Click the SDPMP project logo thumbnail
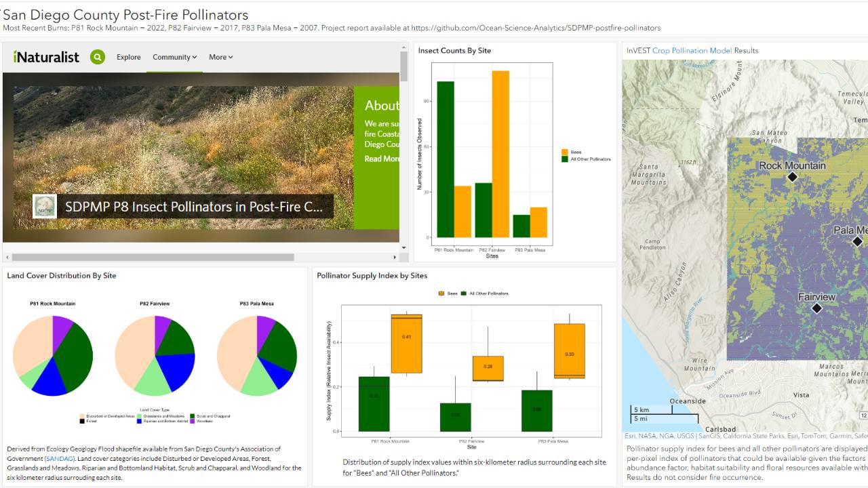The height and width of the screenshot is (488, 868). tap(45, 207)
